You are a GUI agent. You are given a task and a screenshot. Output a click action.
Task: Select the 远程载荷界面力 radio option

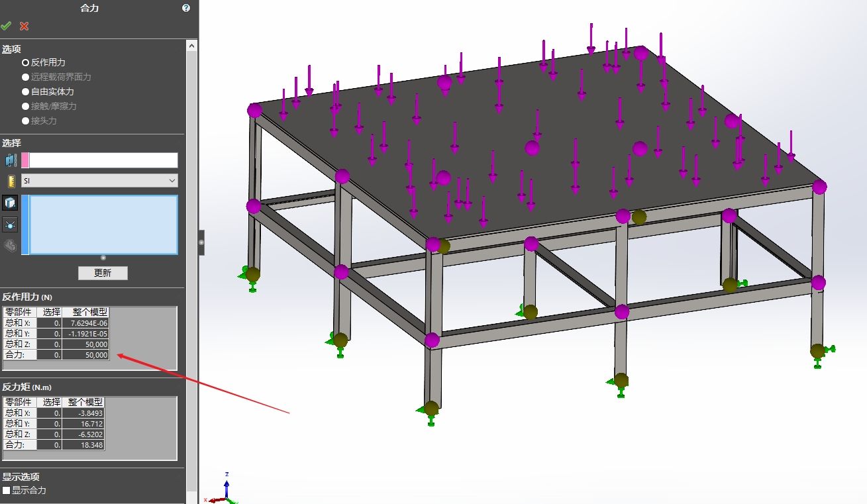tap(26, 77)
